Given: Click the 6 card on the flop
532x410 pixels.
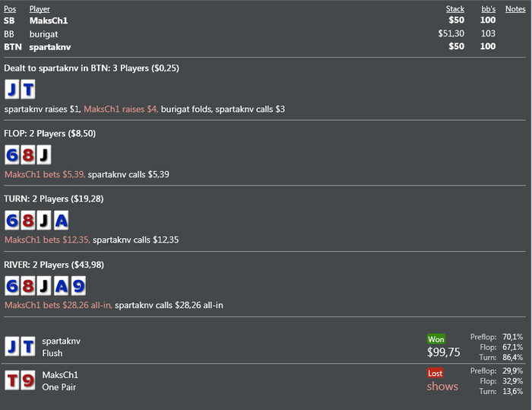Looking at the screenshot, I should coord(12,155).
